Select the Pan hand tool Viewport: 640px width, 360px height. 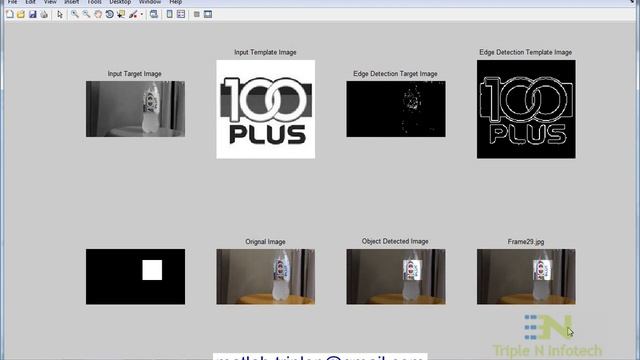[x=98, y=15]
